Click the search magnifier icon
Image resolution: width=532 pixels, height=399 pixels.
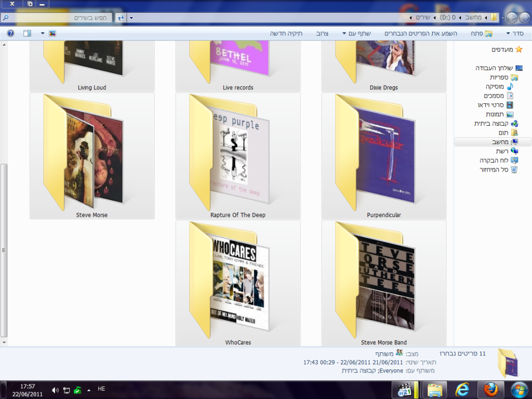[x=5, y=18]
